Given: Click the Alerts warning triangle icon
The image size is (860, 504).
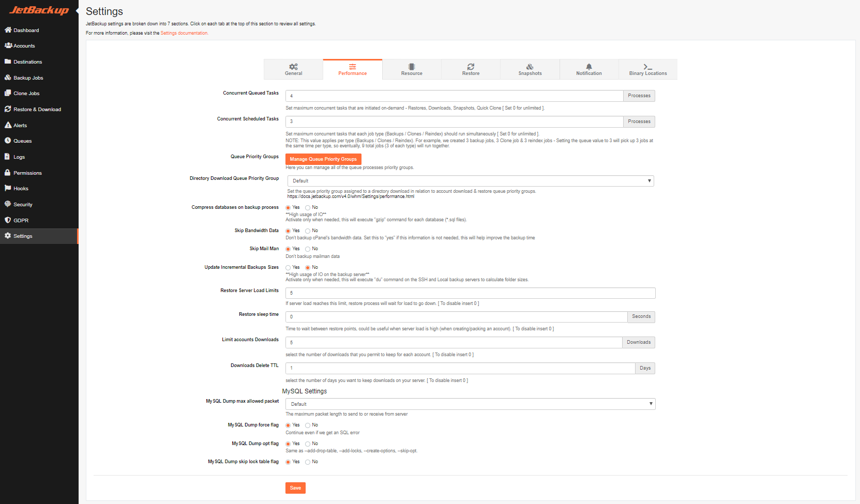Looking at the screenshot, I should coord(8,125).
